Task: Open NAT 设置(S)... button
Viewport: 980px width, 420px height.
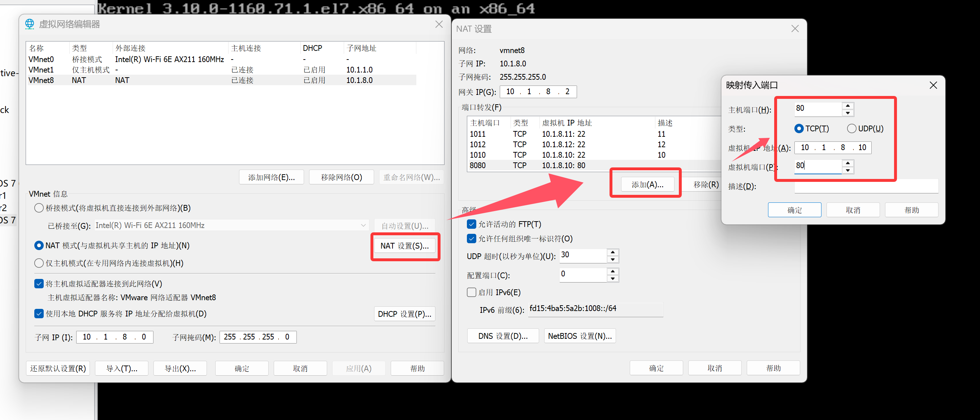Action: [404, 246]
